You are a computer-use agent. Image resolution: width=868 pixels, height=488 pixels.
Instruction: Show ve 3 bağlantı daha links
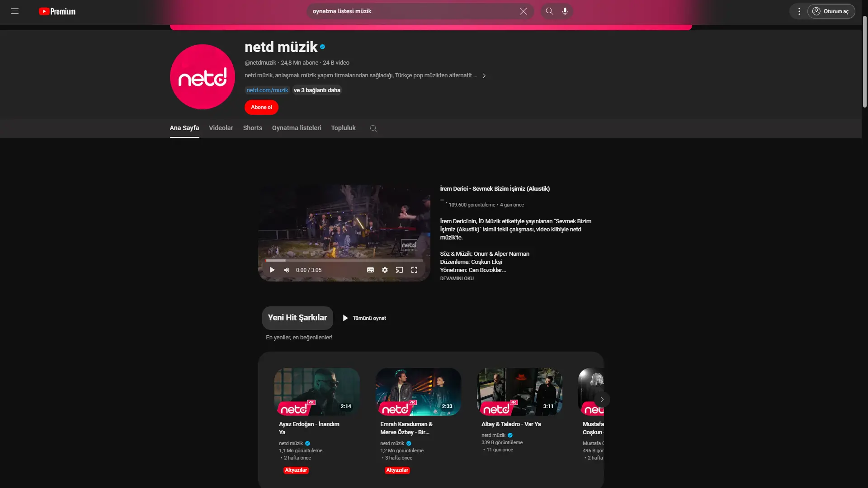pyautogui.click(x=317, y=90)
